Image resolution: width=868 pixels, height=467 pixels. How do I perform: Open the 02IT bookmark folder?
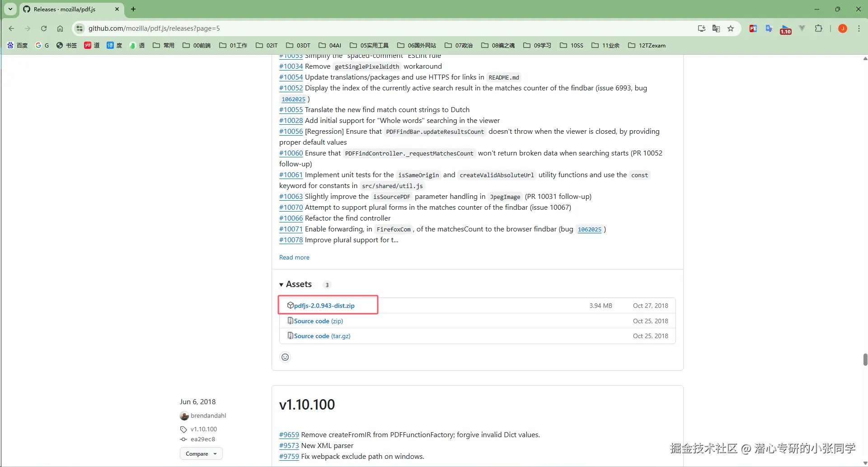(x=267, y=45)
